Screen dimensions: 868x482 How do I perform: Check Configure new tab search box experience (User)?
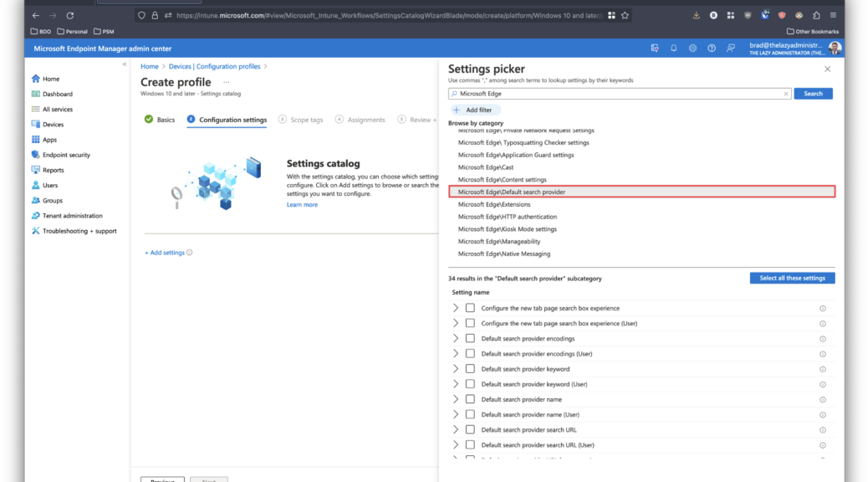point(470,323)
